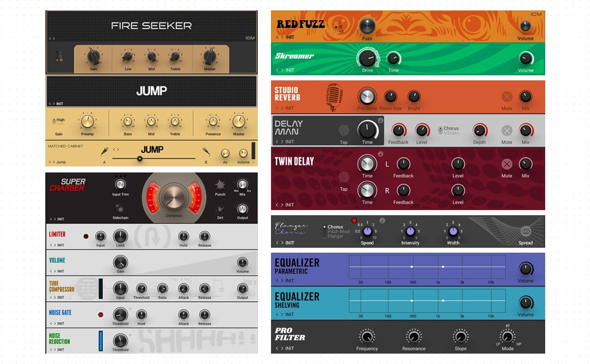Enable tempo sync note icon on Delay Man Time
This screenshot has height=364, width=590.
pos(379,120)
